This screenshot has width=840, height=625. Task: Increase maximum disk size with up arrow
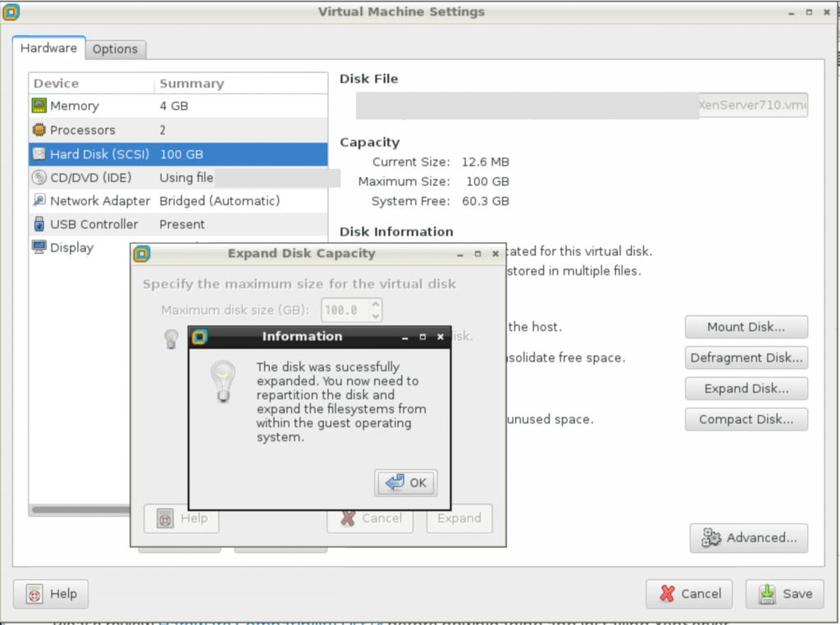(x=376, y=304)
